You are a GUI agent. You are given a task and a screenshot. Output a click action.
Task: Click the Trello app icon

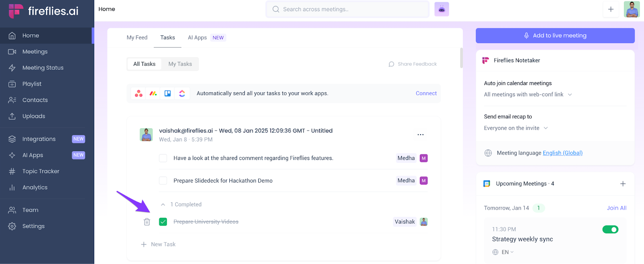click(167, 94)
